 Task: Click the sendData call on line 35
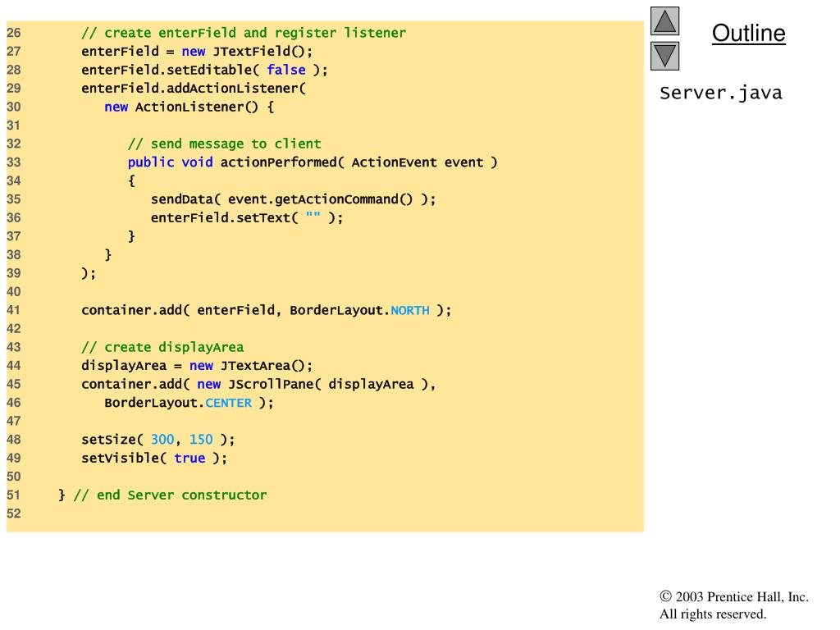coord(185,199)
